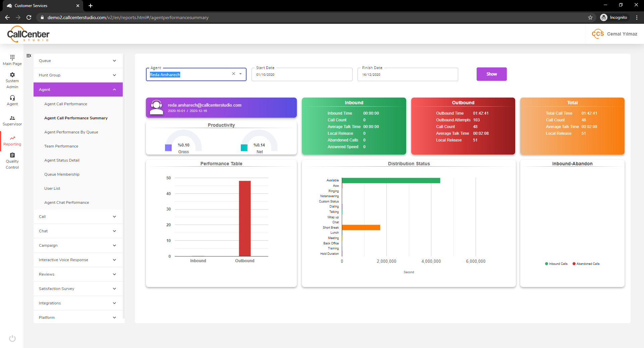This screenshot has width=644, height=348.
Task: Open Team Performance report
Action: [x=61, y=146]
